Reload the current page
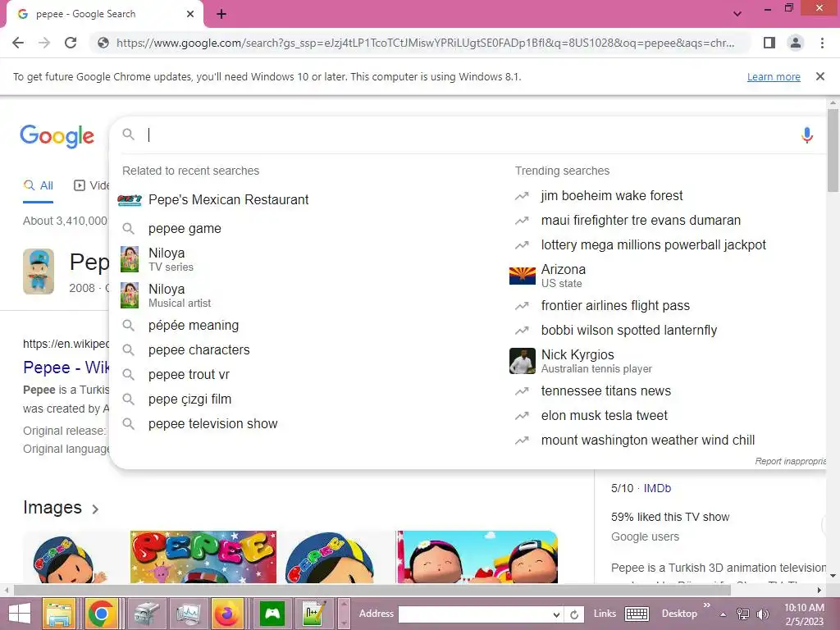The image size is (840, 630). [x=71, y=43]
